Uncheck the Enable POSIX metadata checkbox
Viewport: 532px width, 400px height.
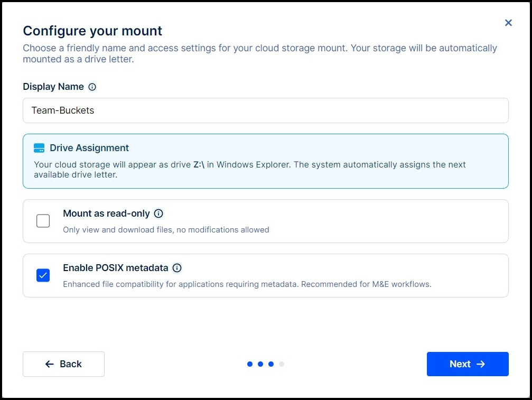(x=43, y=275)
